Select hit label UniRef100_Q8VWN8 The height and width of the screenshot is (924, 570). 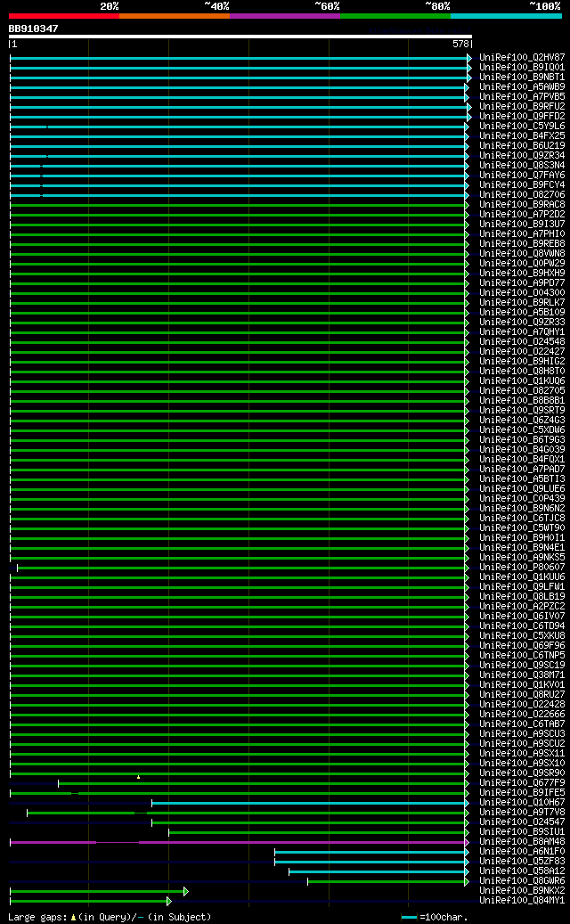[x=522, y=253]
